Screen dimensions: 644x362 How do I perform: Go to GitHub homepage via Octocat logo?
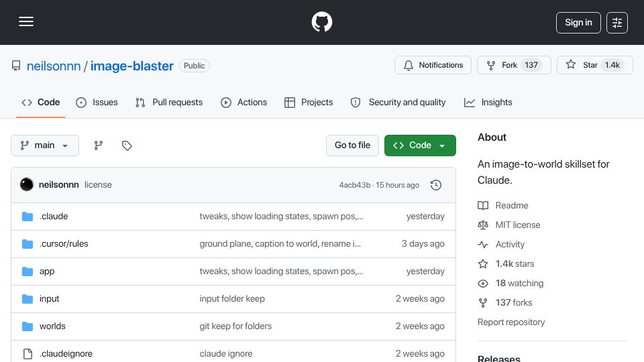pyautogui.click(x=321, y=21)
